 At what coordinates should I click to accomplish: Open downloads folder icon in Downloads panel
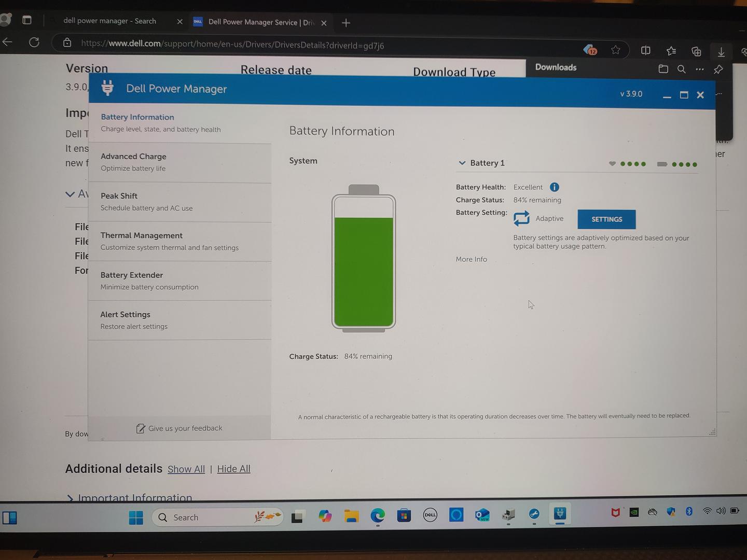(x=663, y=68)
